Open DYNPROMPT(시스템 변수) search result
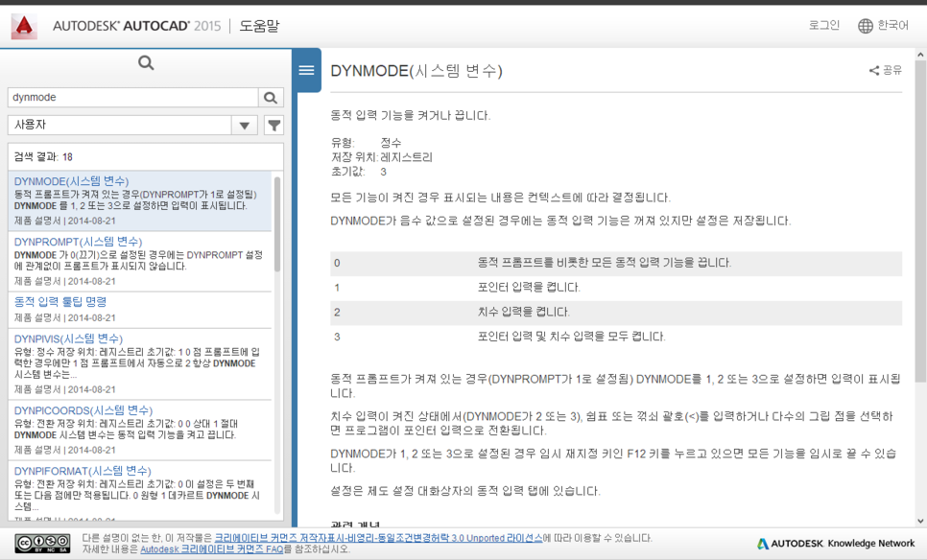 coord(78,242)
